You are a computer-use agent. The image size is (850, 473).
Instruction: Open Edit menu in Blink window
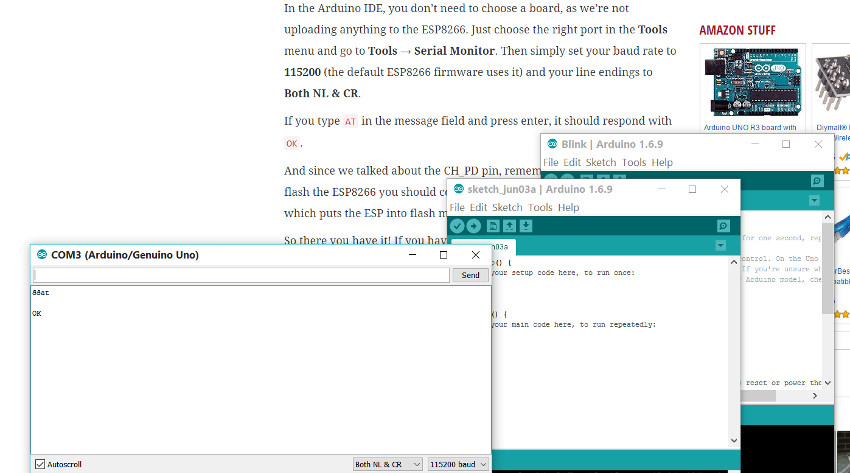click(572, 163)
